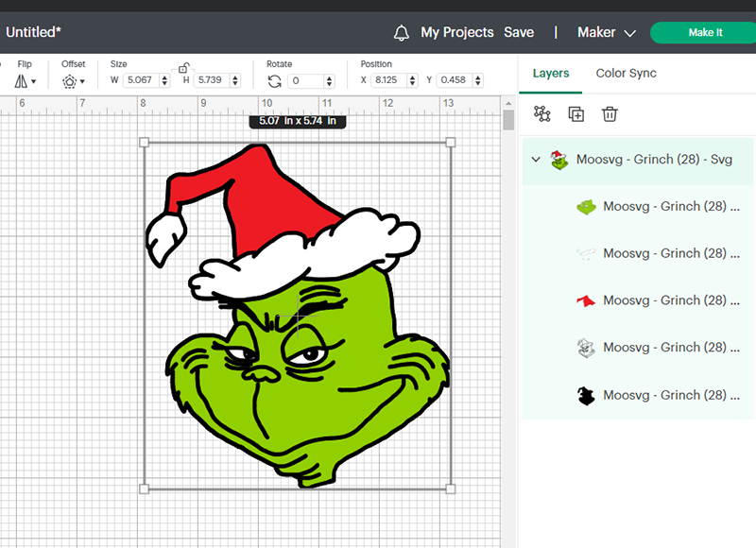Click the rotate angle input field

[306, 81]
